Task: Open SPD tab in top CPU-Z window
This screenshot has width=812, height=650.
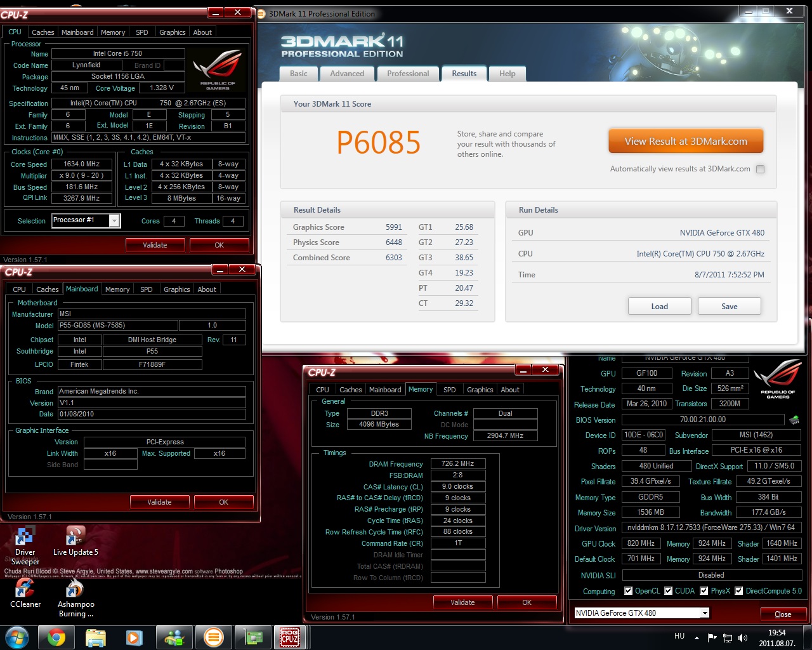Action: click(142, 32)
